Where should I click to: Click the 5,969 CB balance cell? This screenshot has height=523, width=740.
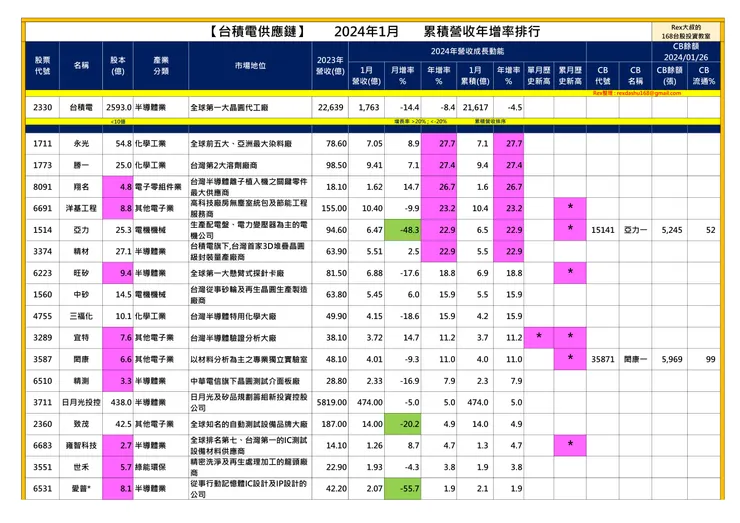672,359
